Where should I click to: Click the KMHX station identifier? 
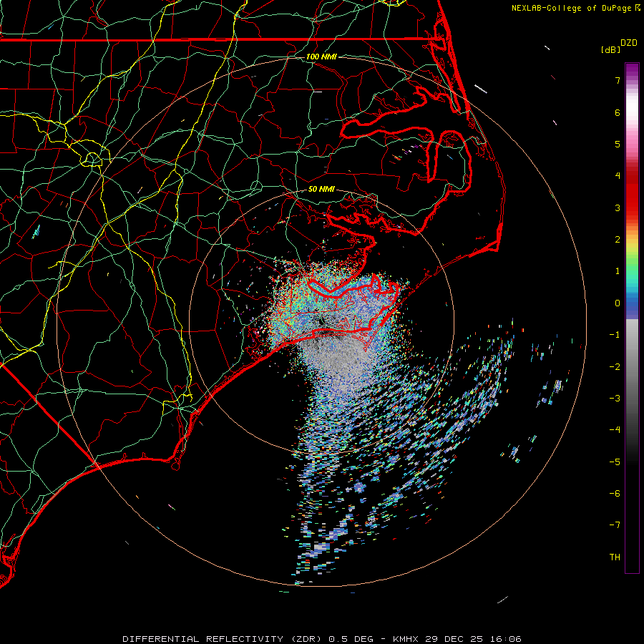[x=407, y=639]
